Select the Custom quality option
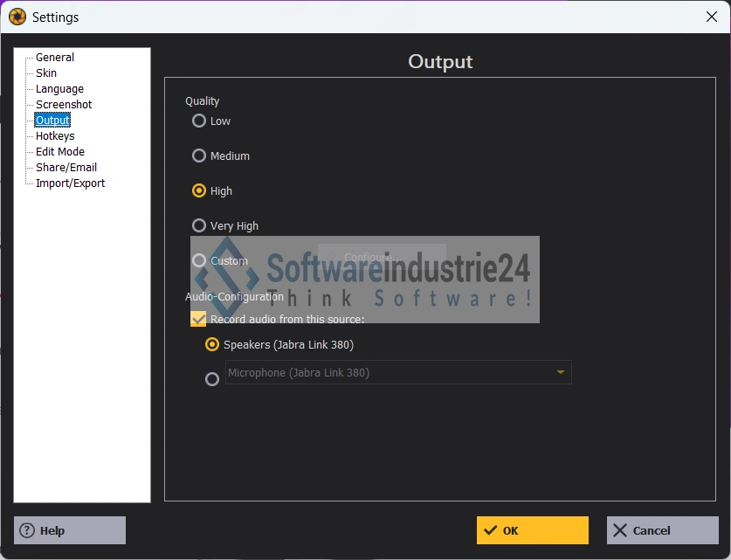The height and width of the screenshot is (560, 731). point(199,261)
